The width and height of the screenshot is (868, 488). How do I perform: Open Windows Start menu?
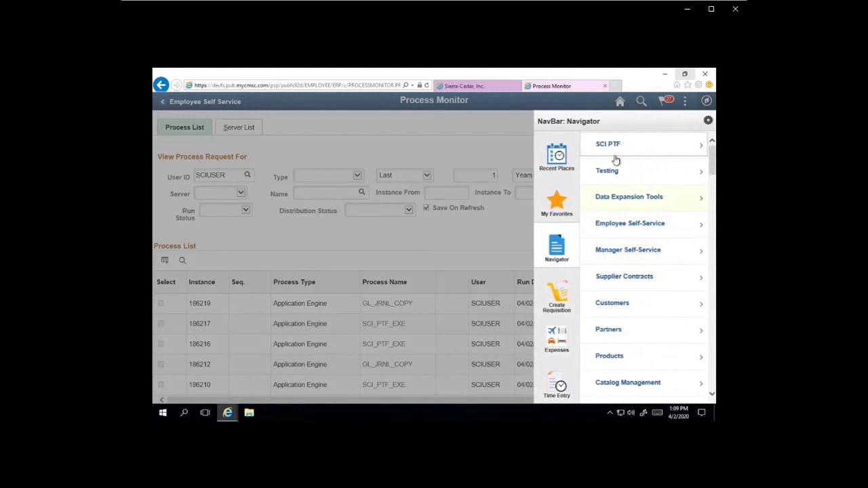pyautogui.click(x=163, y=412)
